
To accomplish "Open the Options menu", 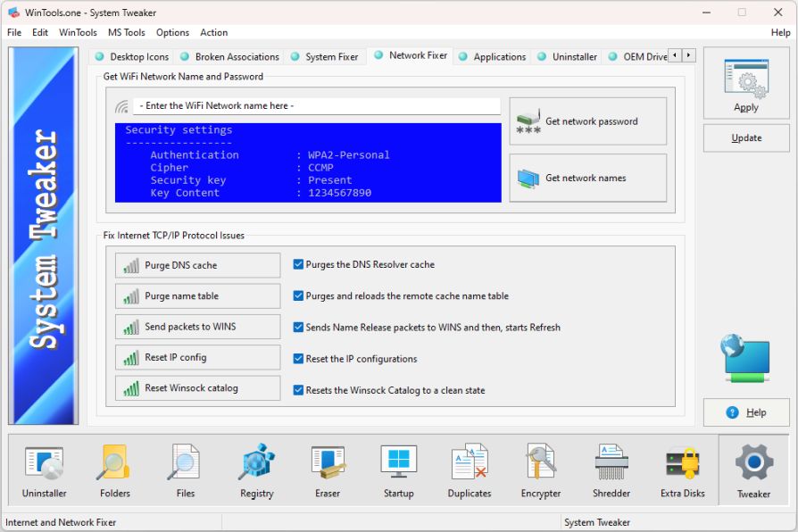I will pos(172,33).
